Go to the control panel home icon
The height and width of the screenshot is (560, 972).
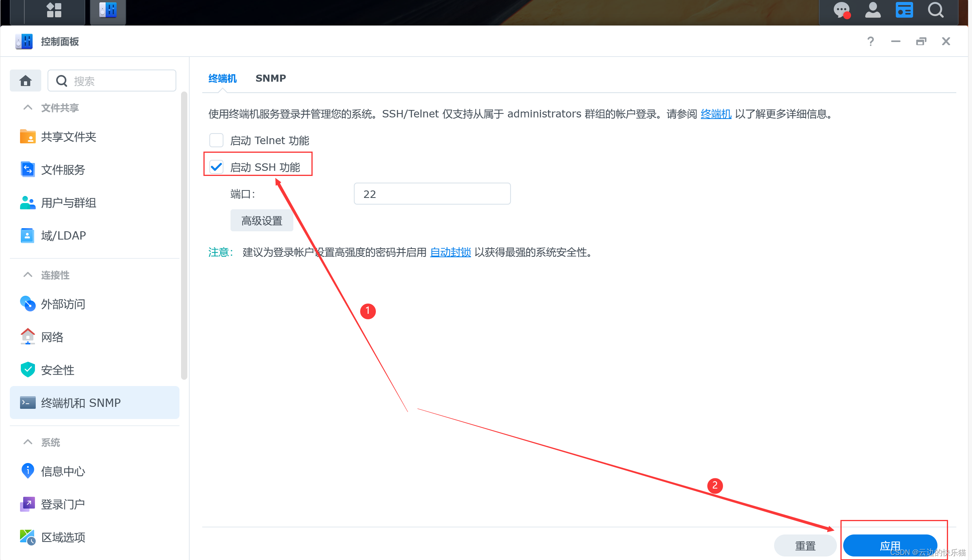point(26,81)
